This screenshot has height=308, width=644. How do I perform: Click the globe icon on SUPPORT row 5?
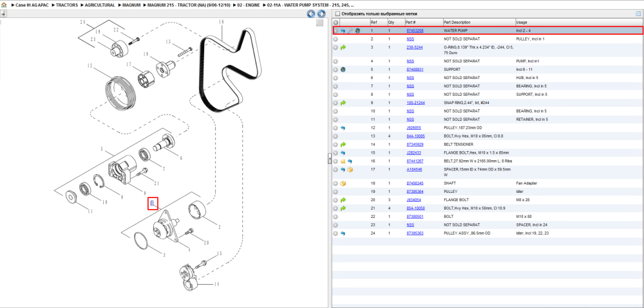tap(343, 69)
